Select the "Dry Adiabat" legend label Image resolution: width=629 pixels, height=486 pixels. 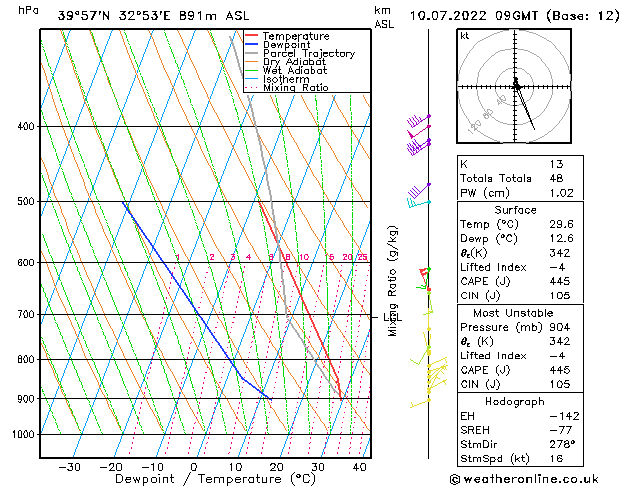[294, 62]
